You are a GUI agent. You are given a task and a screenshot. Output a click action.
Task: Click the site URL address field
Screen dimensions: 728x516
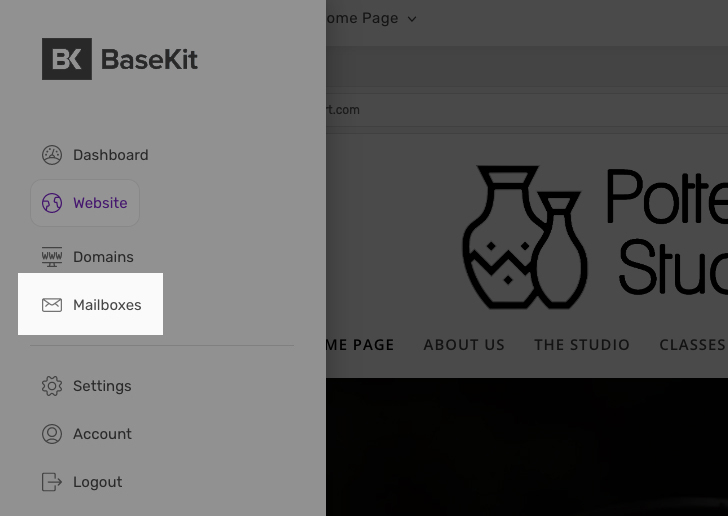[526, 110]
